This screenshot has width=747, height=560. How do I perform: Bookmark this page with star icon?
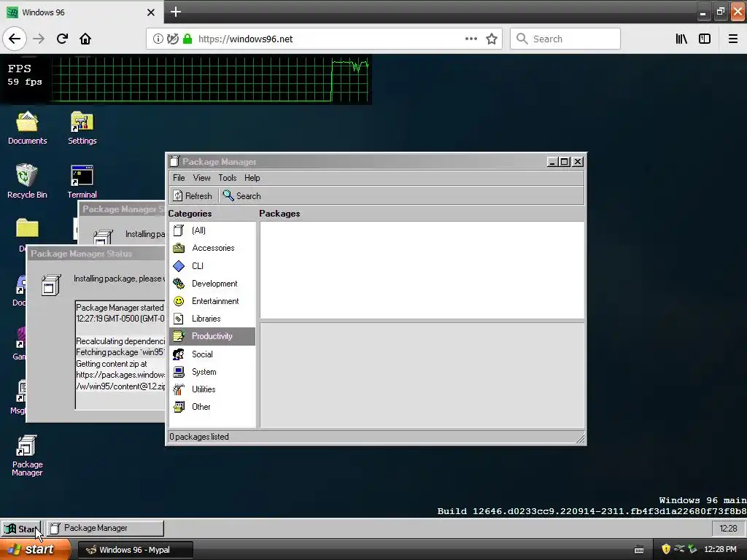click(x=492, y=39)
